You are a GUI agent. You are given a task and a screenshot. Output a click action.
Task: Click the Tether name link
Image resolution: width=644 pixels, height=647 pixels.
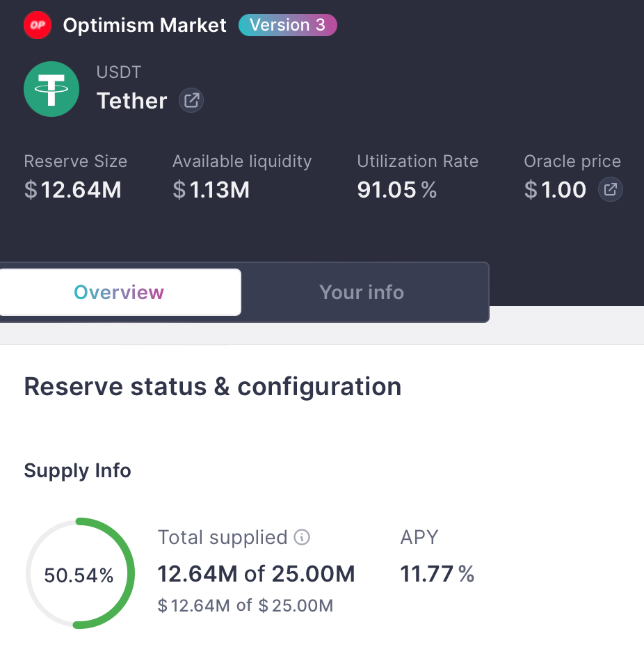click(131, 100)
